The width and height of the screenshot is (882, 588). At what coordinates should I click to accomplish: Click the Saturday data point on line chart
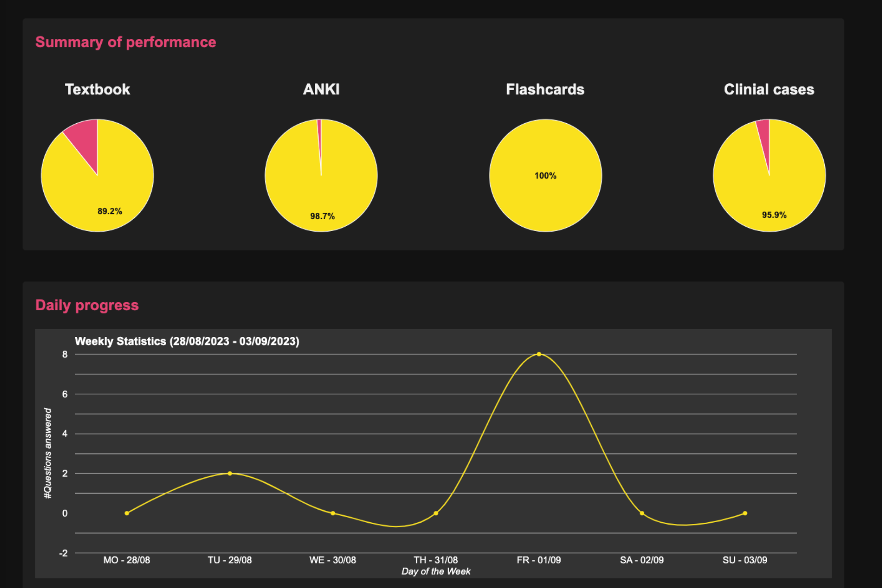click(642, 513)
